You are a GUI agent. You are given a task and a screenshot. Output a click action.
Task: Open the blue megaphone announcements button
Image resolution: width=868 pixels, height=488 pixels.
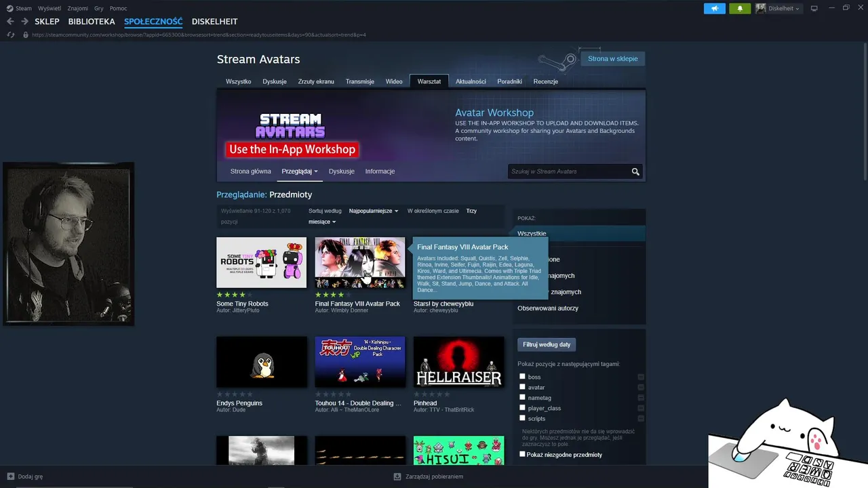715,8
